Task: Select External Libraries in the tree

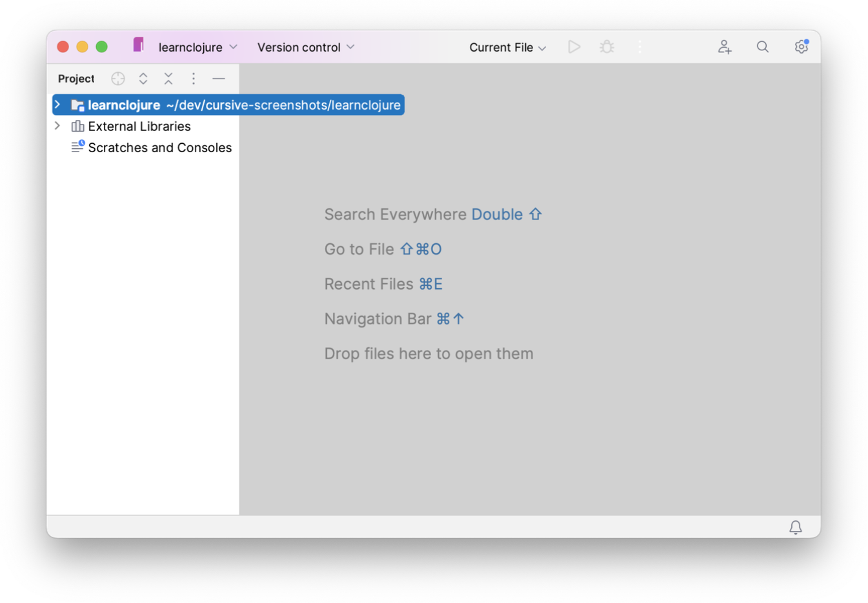Action: 139,126
